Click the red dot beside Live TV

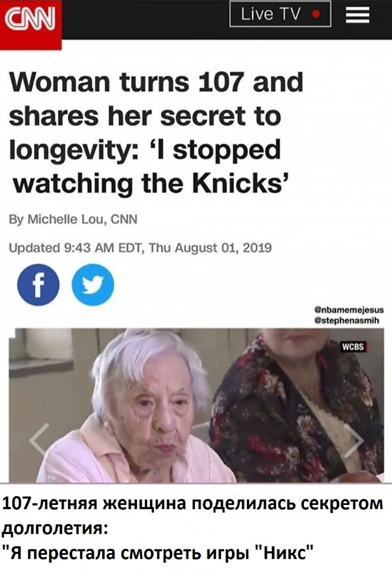316,15
